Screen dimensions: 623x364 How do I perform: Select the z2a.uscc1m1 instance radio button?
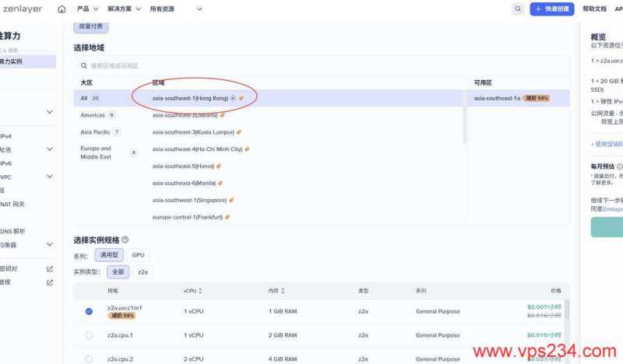89,311
